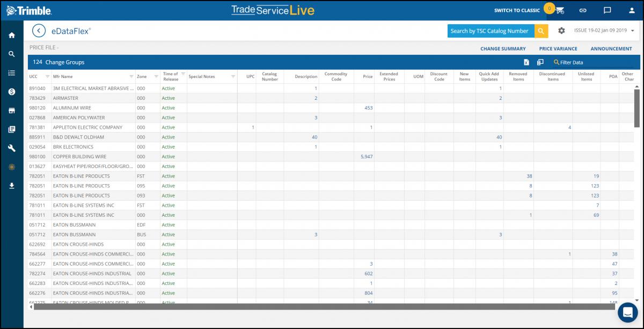The image size is (644, 329).
Task: Open the list icon in the sidebar
Action: tap(12, 73)
